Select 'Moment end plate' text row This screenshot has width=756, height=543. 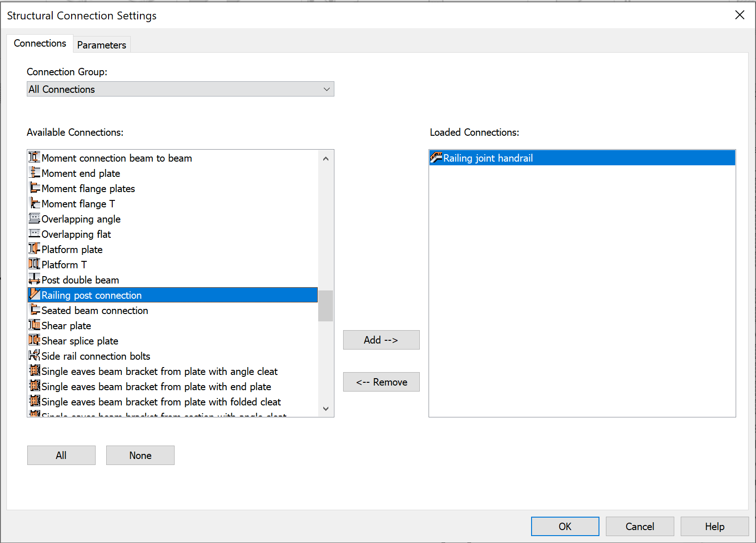(x=173, y=173)
